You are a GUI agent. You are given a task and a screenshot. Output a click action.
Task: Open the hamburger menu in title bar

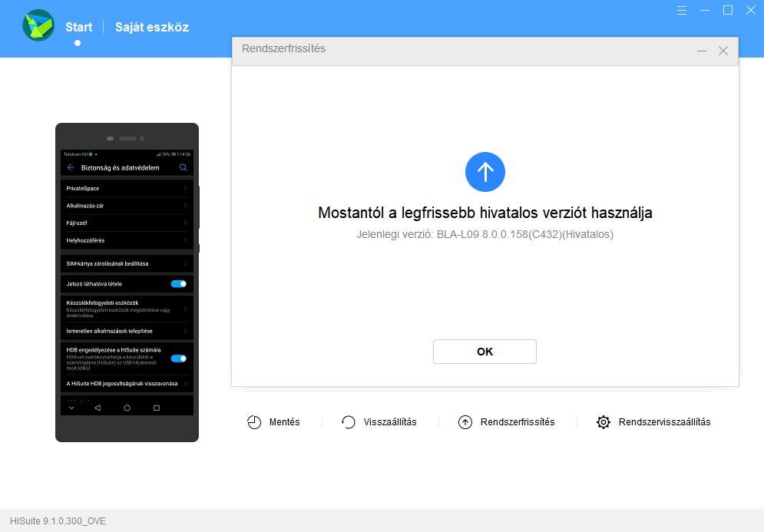pos(682,10)
